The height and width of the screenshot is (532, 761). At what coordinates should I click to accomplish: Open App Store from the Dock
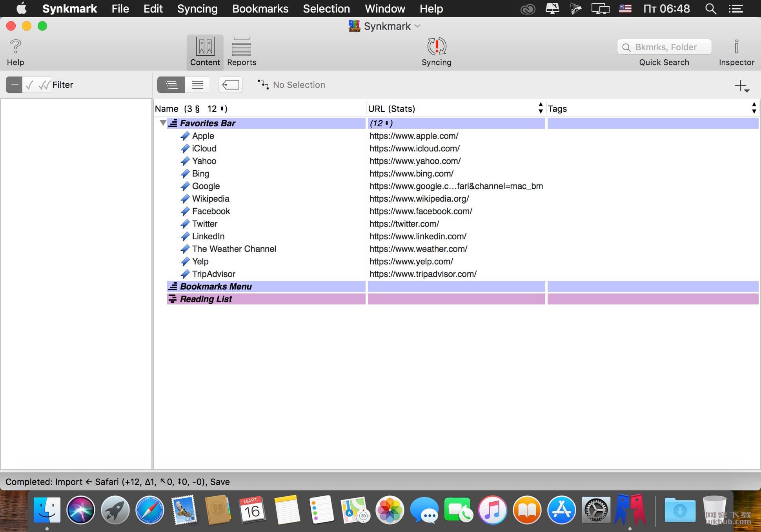coord(561,510)
